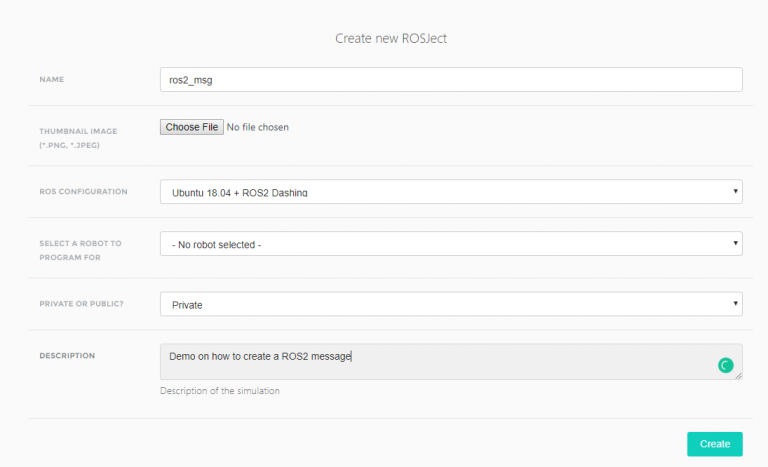
Task: Open the ROS Configuration dropdown
Action: coord(450,191)
